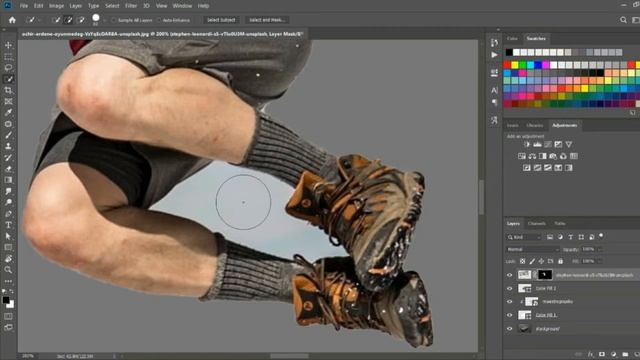Screen dimensions: 640x360
Task: Hide the Color Fill 2 layer
Action: point(509,288)
